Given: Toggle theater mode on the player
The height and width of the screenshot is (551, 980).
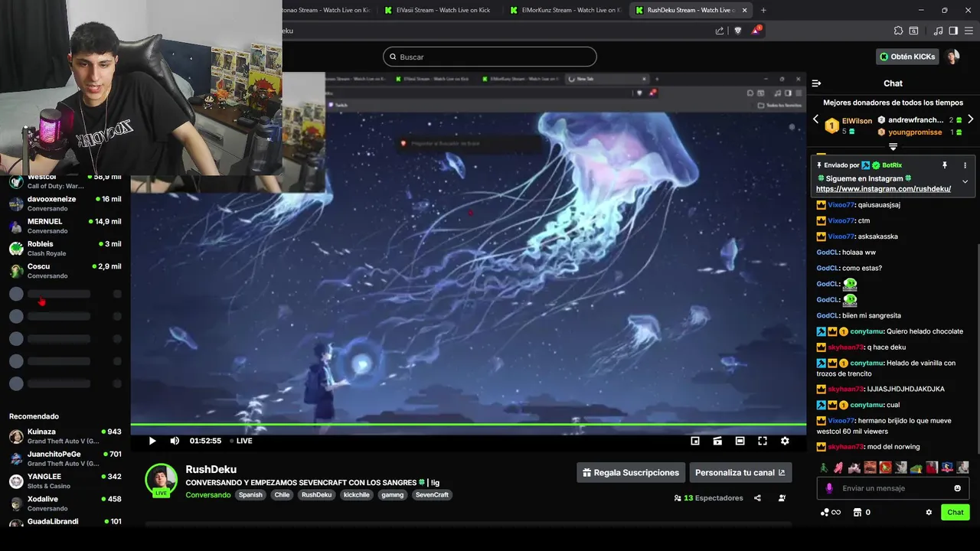Looking at the screenshot, I should point(740,441).
